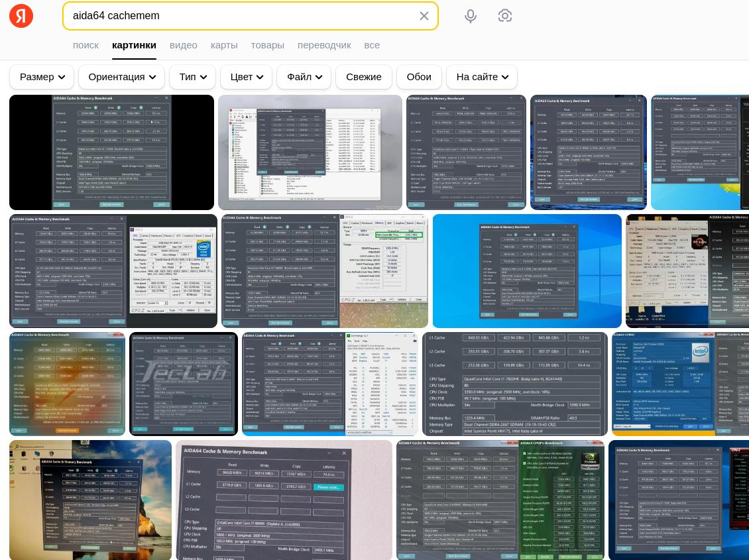The image size is (749, 560).
Task: Open AIDA64 result with white tree-view window
Action: (310, 152)
